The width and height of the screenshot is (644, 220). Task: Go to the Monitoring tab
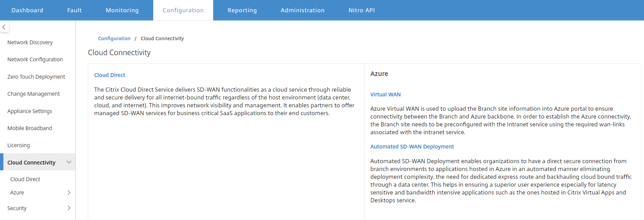(x=122, y=10)
